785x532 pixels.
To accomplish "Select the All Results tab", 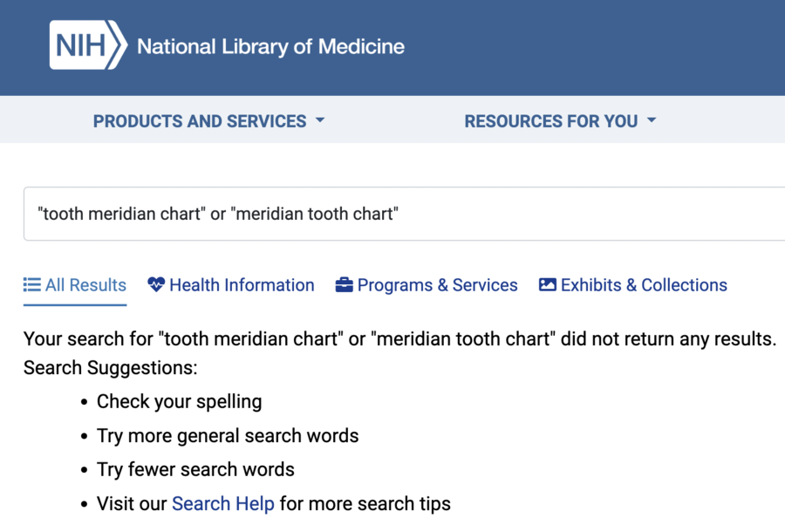I will [75, 285].
